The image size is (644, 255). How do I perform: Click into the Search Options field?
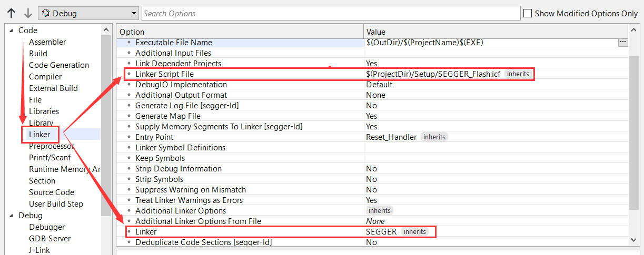click(331, 13)
